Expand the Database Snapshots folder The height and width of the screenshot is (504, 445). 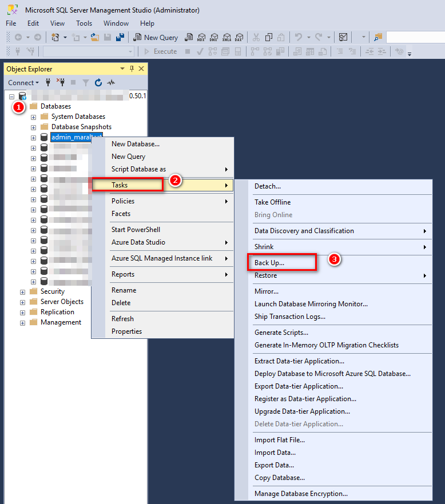pyautogui.click(x=34, y=127)
